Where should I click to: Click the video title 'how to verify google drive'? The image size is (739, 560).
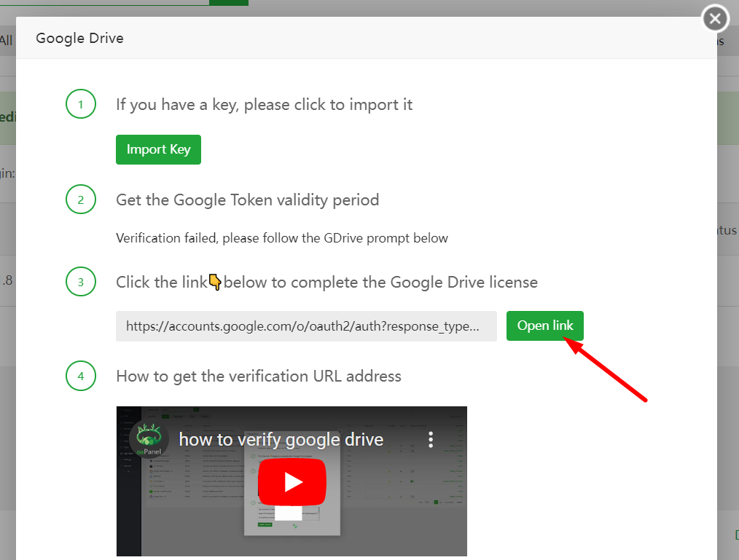pyautogui.click(x=281, y=439)
